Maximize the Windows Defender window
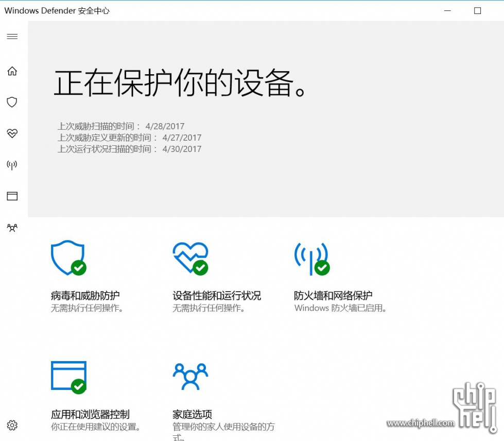Image resolution: width=504 pixels, height=441 pixels. (x=478, y=11)
